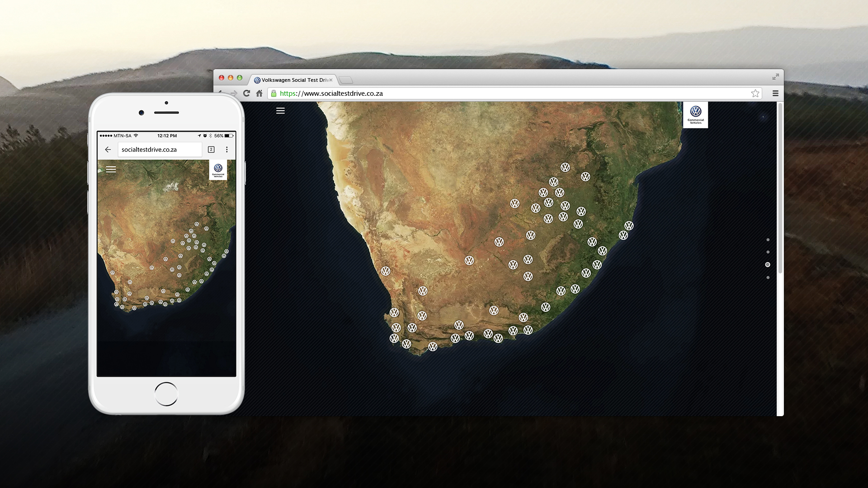868x488 pixels.
Task: Click the green padlock security icon
Action: pos(274,93)
